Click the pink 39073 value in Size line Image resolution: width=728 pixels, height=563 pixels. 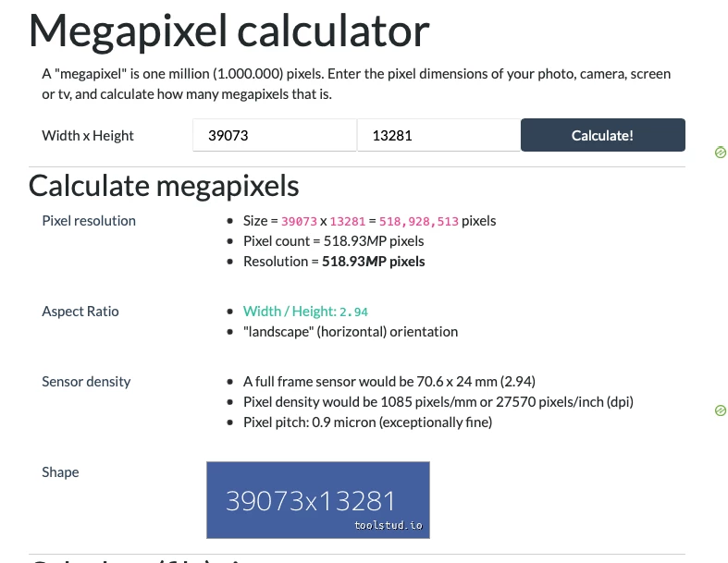[x=299, y=221]
